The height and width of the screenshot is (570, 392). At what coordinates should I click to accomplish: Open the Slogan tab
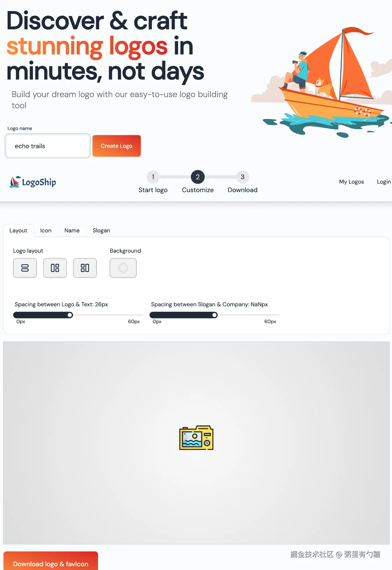pyautogui.click(x=101, y=230)
